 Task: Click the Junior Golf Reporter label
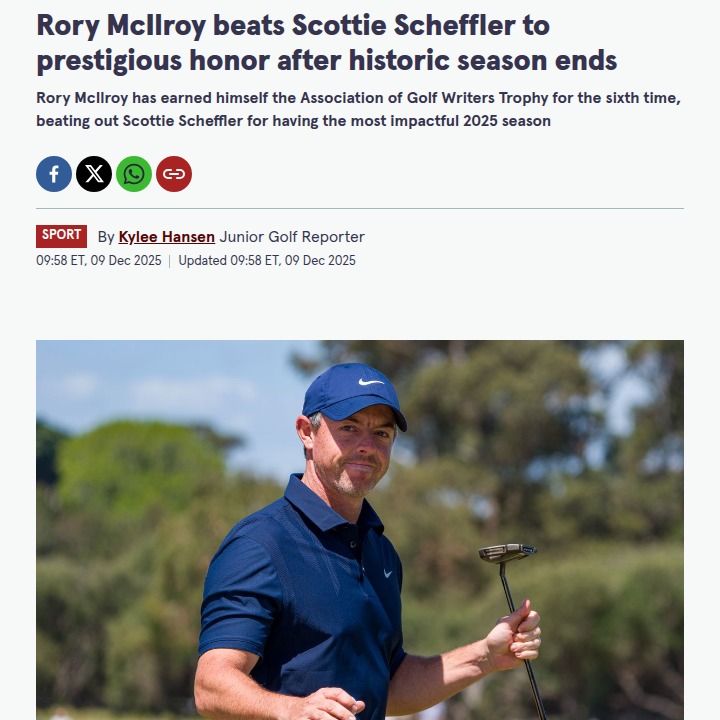pos(292,237)
